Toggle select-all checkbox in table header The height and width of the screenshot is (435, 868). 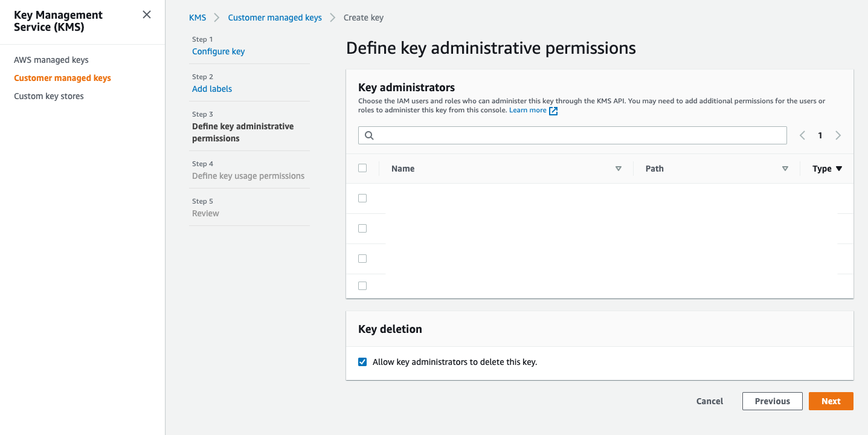tap(362, 168)
